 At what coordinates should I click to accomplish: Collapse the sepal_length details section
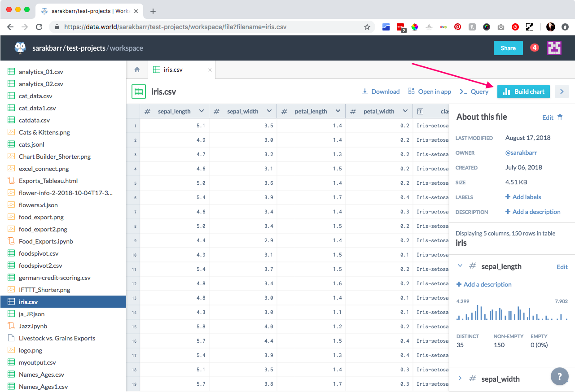(x=459, y=266)
